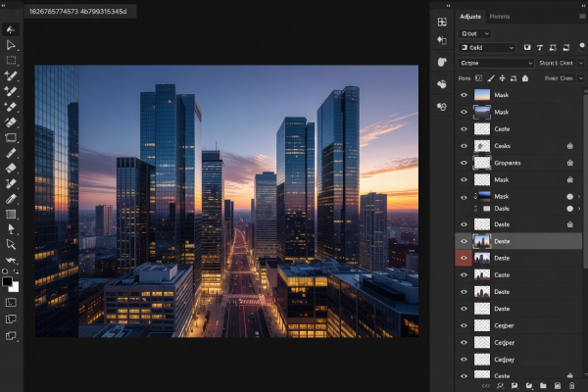Click the fx layer style icon at bottom
Image resolution: width=588 pixels, height=392 pixels.
point(500,385)
